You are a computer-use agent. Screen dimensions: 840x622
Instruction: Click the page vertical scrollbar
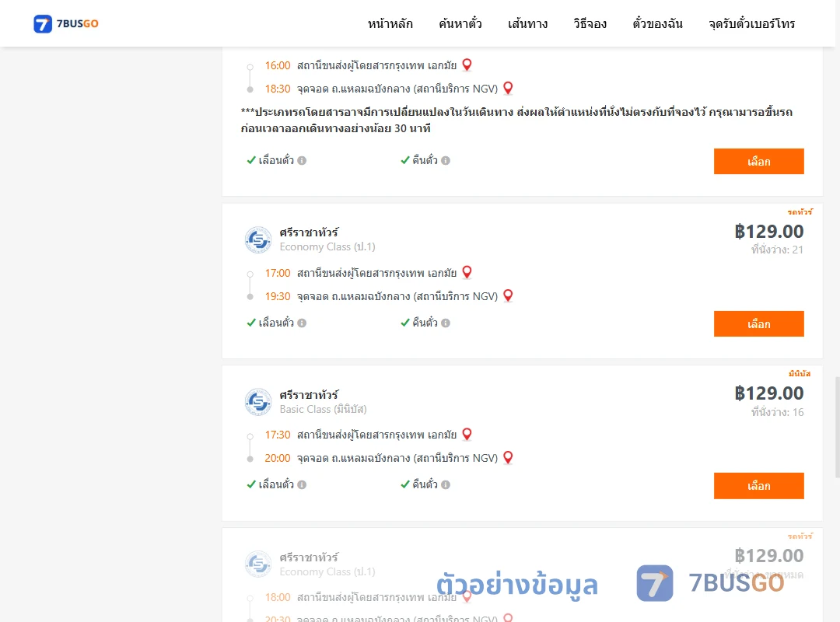pyautogui.click(x=837, y=426)
